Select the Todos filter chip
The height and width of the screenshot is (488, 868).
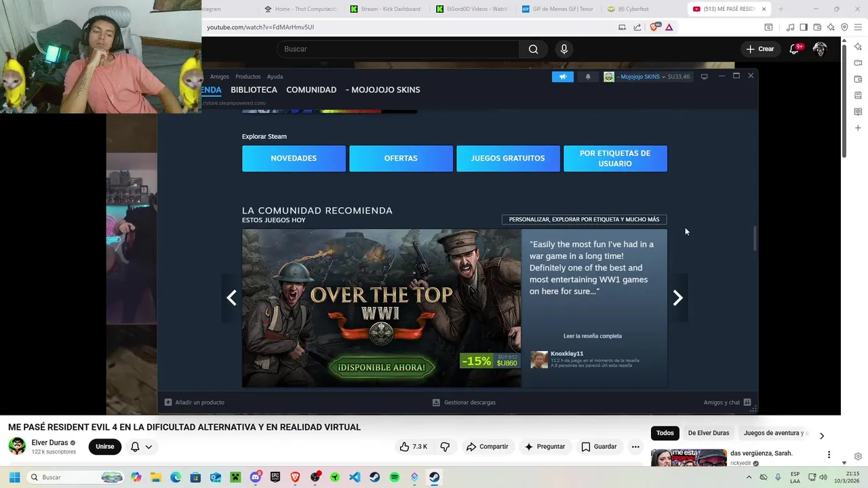pyautogui.click(x=665, y=433)
